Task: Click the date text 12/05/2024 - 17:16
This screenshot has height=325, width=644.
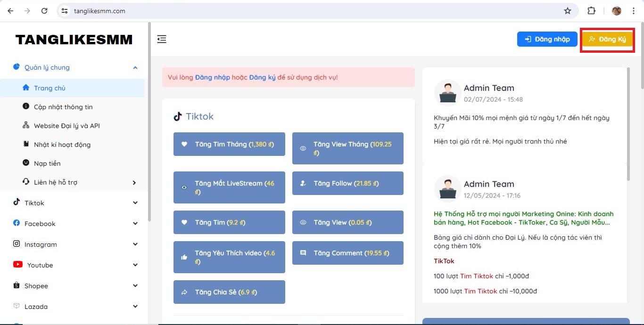Action: tap(492, 195)
